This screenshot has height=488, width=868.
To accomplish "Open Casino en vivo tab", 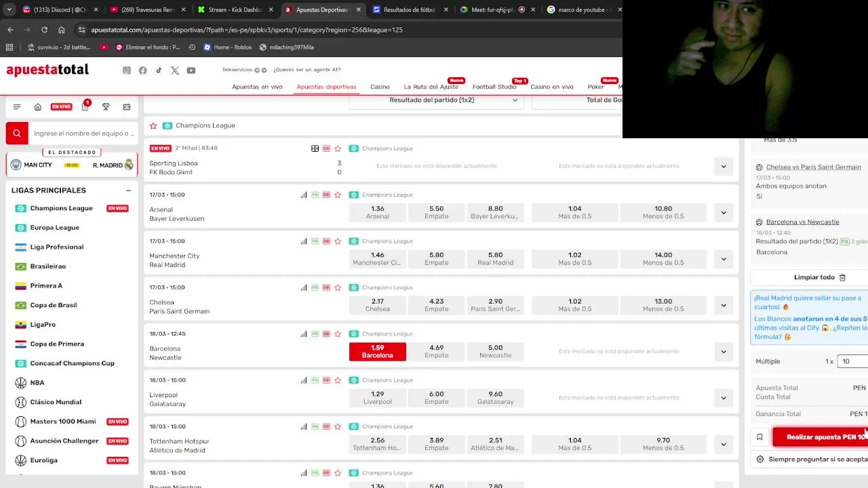I will 552,87.
